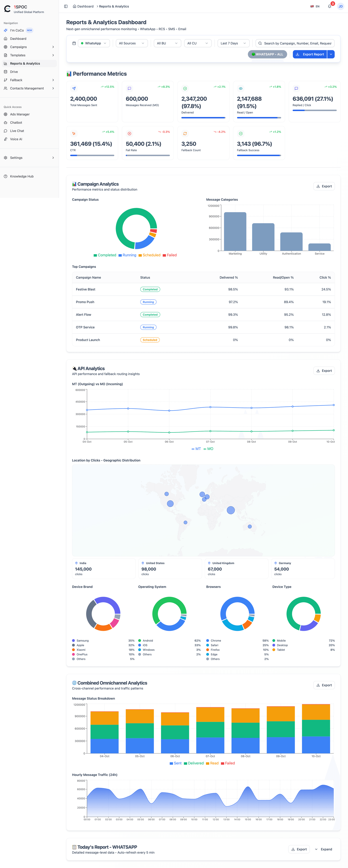Click the calendar icon in filter bar

tap(74, 43)
